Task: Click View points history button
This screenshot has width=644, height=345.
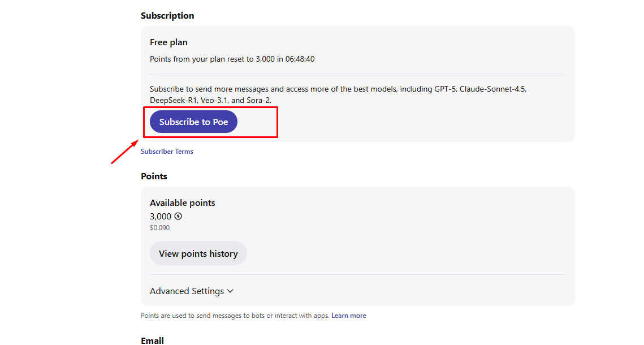Action: 198,253
